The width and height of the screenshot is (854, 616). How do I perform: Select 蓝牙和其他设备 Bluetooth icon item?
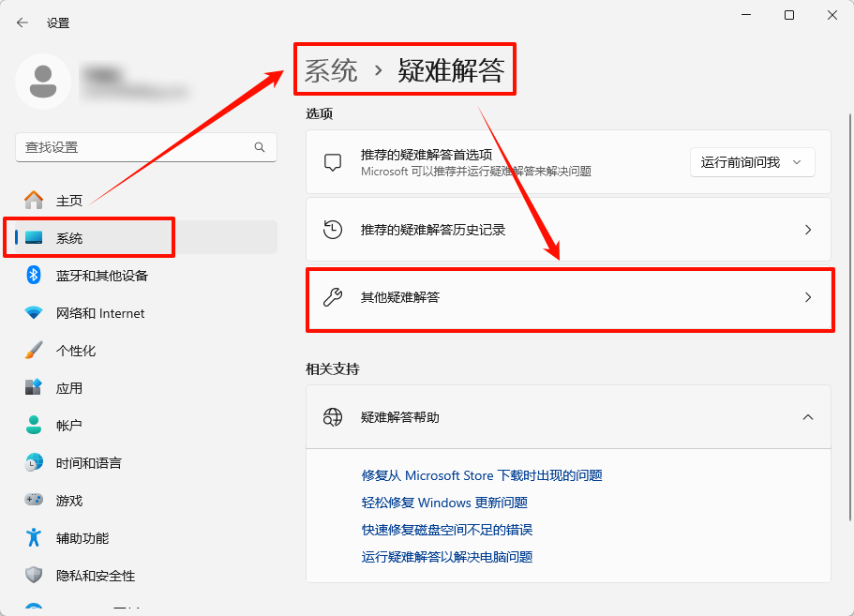point(35,276)
